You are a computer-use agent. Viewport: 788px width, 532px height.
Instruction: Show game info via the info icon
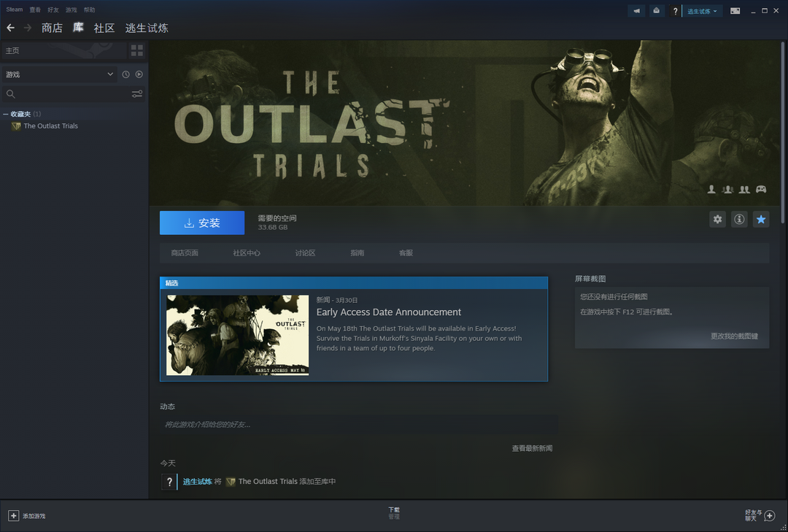[739, 219]
